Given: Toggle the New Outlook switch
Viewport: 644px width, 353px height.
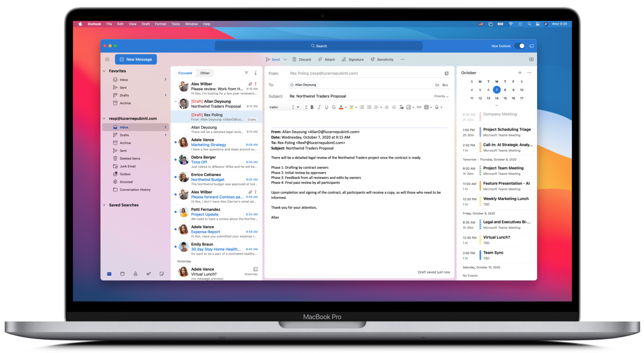Looking at the screenshot, I should click(520, 46).
